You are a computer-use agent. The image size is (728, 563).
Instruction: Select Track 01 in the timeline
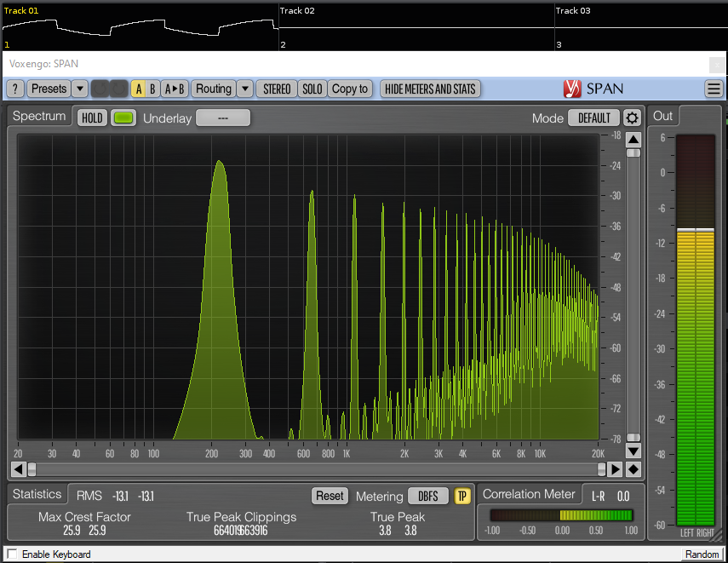click(x=21, y=11)
